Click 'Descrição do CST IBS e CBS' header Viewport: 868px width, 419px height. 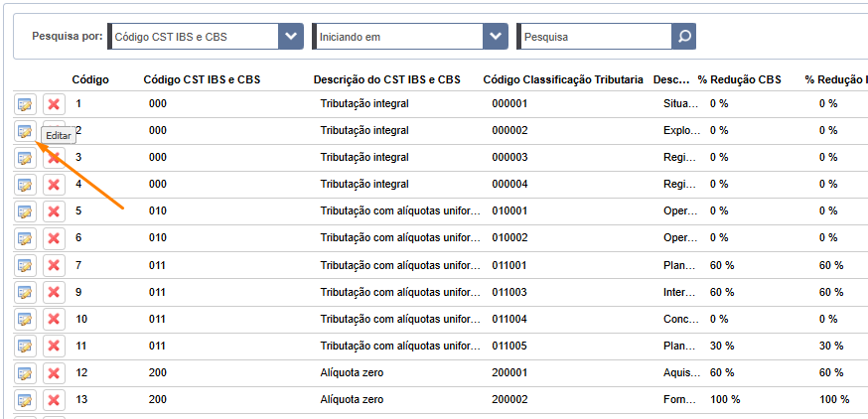coord(386,78)
